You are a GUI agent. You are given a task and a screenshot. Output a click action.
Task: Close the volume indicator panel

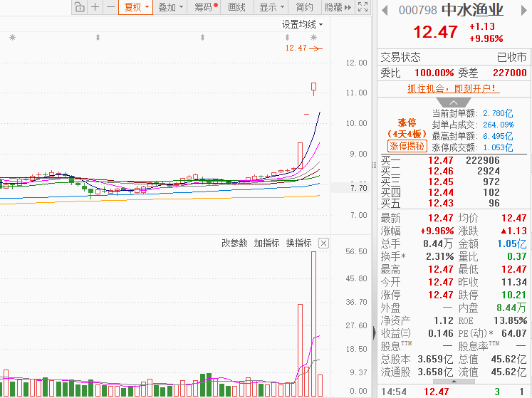click(x=323, y=243)
